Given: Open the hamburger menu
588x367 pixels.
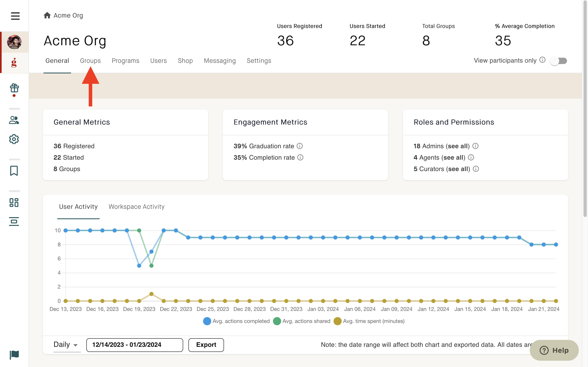Looking at the screenshot, I should [15, 16].
